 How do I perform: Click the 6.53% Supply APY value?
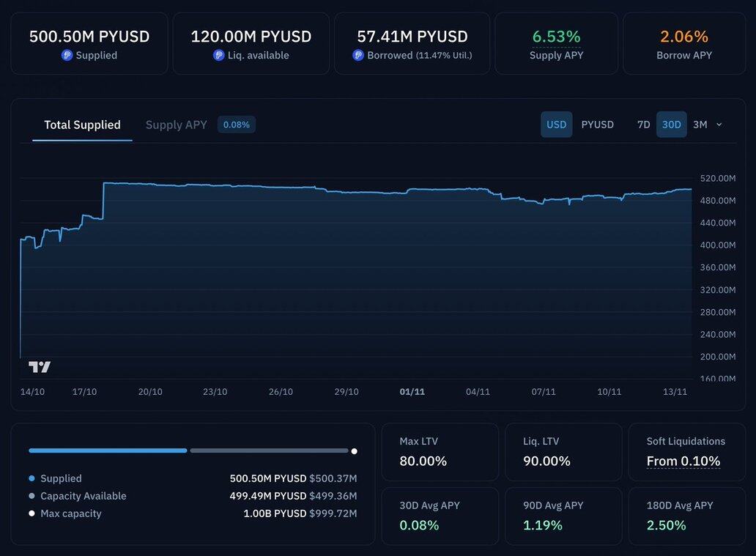tap(556, 37)
